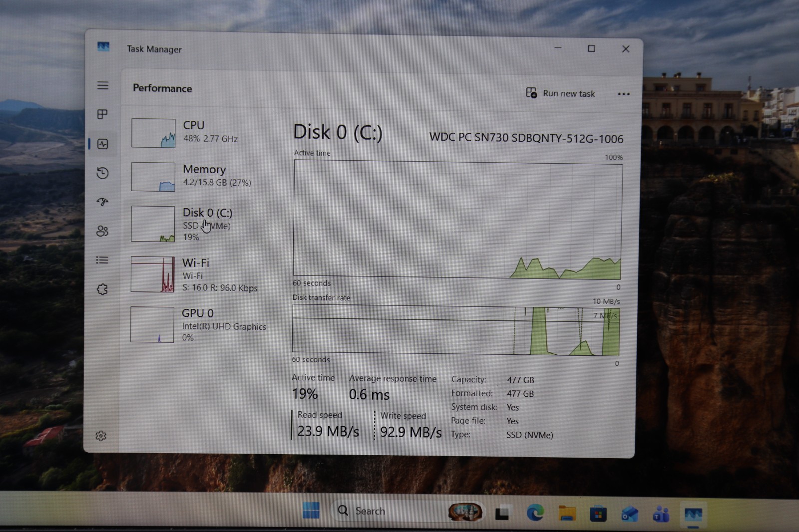Click the Performance page title

[x=162, y=88]
